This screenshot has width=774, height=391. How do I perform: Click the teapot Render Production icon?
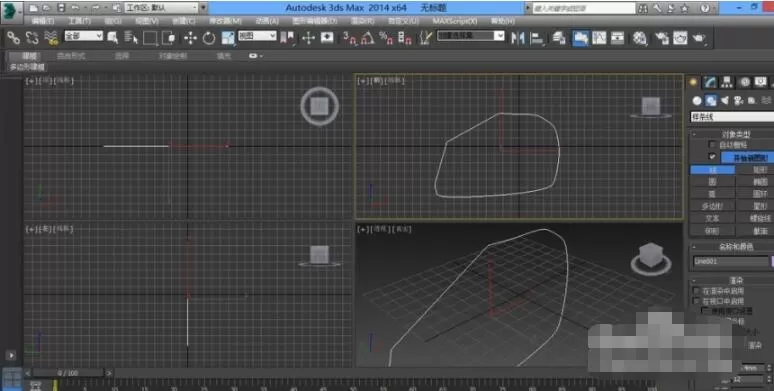coord(699,38)
